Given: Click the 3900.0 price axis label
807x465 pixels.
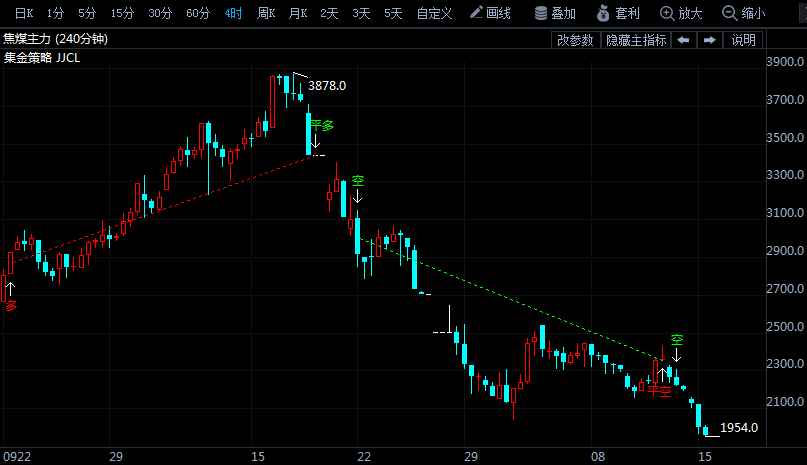Looking at the screenshot, I should [785, 62].
